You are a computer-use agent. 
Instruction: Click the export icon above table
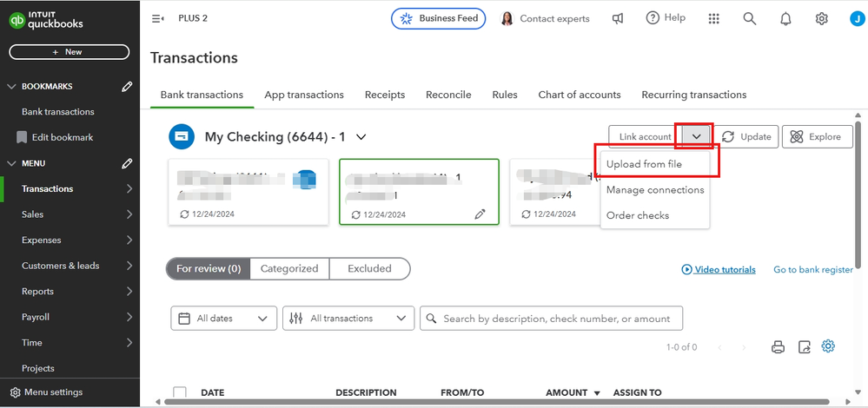pos(805,347)
